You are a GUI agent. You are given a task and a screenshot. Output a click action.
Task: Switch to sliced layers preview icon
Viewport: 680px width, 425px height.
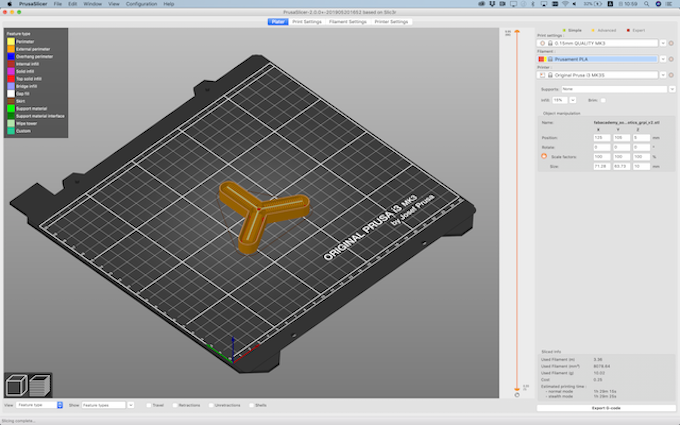click(39, 385)
